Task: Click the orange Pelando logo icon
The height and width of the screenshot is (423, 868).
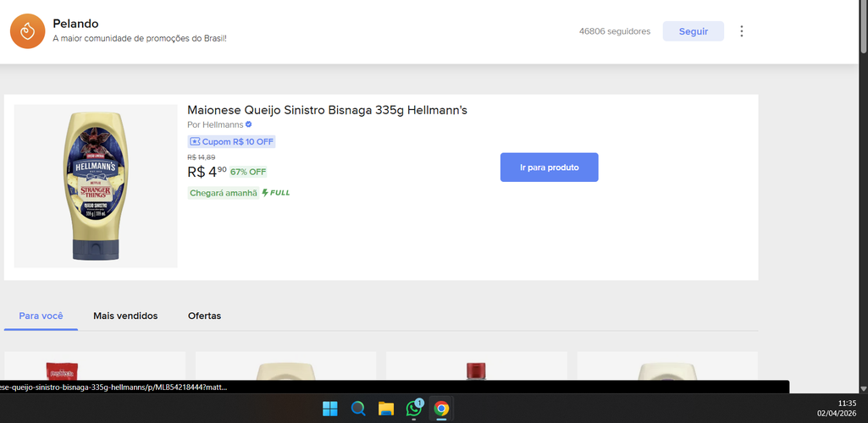Action: 27,31
